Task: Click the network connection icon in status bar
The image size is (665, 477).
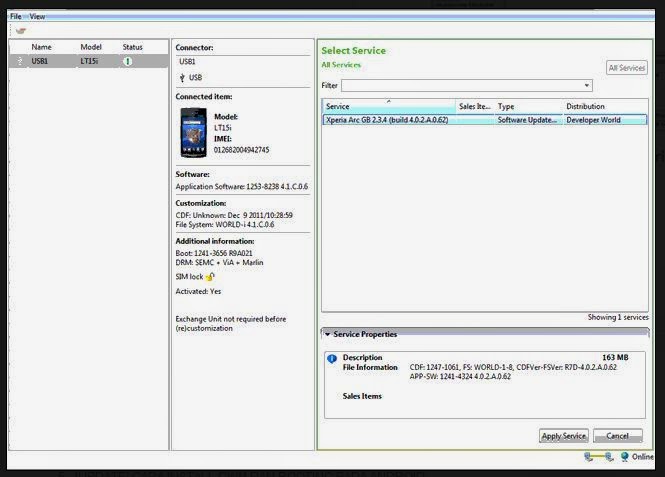Action: [598, 457]
